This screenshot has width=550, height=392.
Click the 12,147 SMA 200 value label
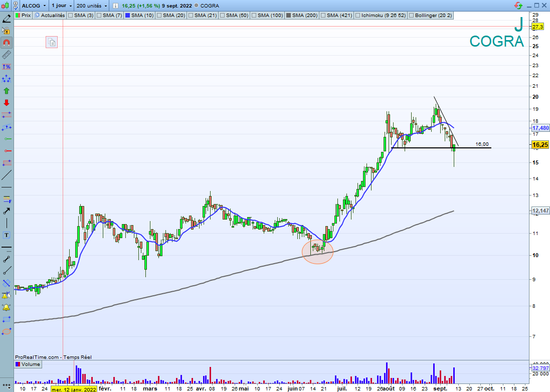[x=540, y=211]
